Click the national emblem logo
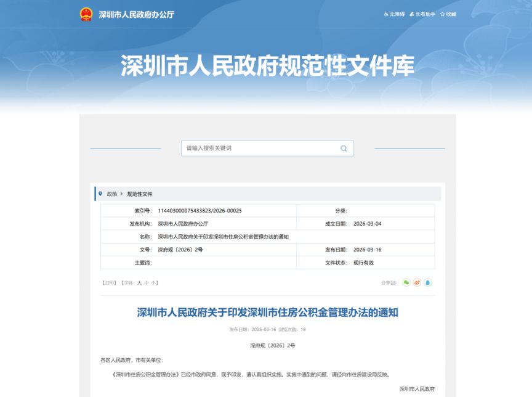 point(86,15)
